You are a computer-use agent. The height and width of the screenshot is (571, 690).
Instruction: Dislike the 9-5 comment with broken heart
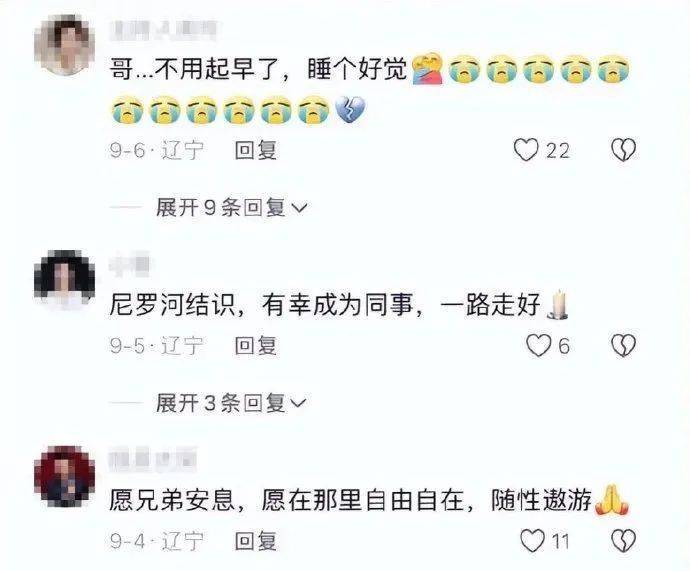point(624,345)
